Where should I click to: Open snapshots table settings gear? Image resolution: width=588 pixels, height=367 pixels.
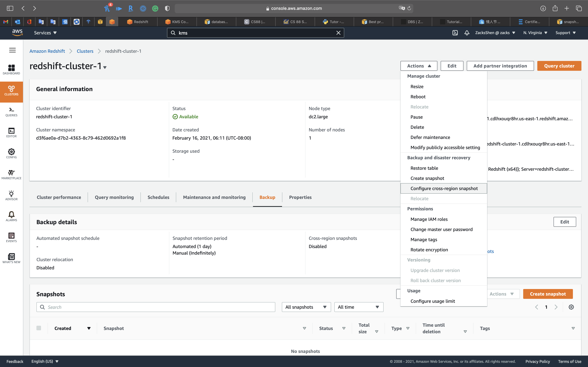coord(571,307)
